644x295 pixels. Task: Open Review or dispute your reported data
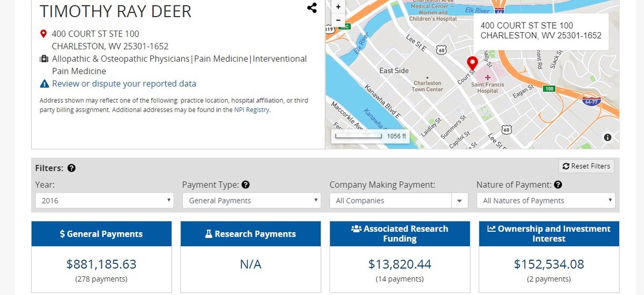coord(124,84)
